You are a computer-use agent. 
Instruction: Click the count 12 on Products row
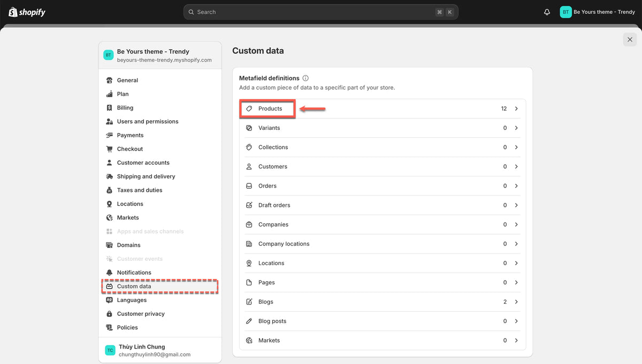(504, 109)
